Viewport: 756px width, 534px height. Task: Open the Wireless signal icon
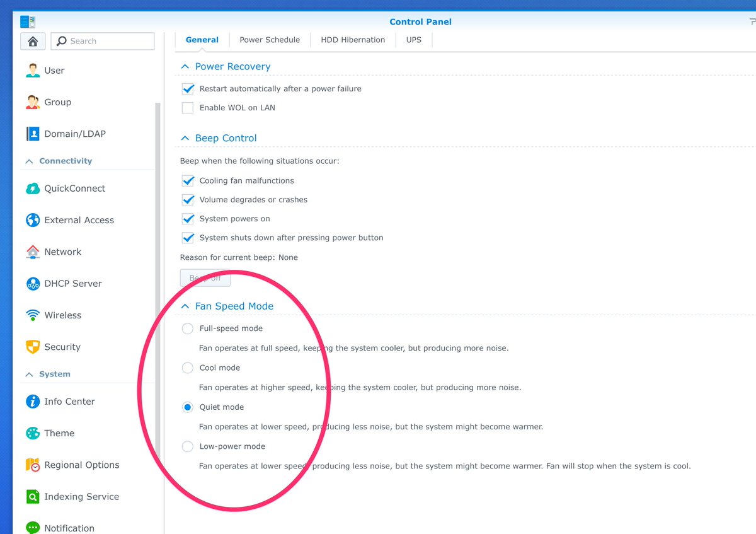33,315
